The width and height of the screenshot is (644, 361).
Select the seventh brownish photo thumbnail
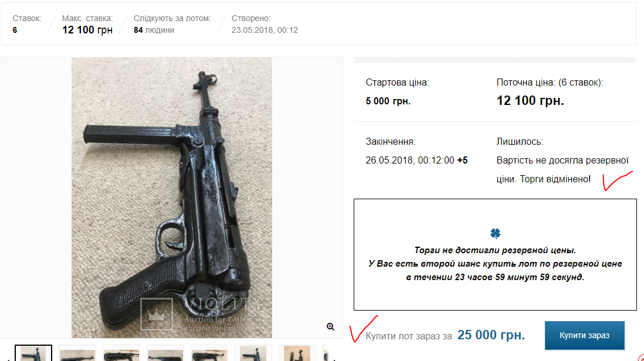(297, 353)
